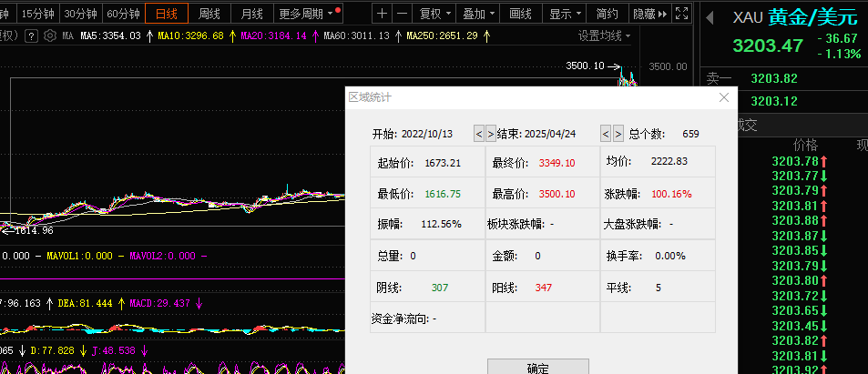Viewport: 868px width, 374px height.
Task: Open the 设置均线 dropdown
Action: [605, 36]
